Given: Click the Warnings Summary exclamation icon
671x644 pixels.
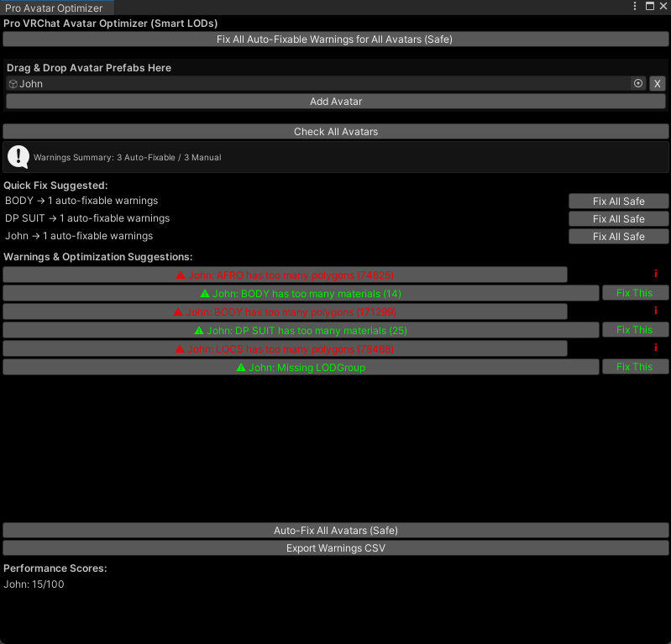Looking at the screenshot, I should [x=18, y=157].
